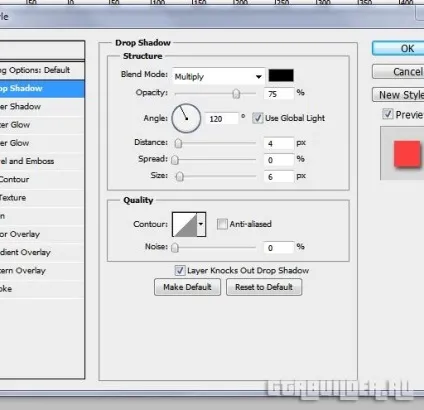Open the Blend Mode Multiply dropdown
Image resolution: width=424 pixels, height=410 pixels.
pyautogui.click(x=219, y=77)
